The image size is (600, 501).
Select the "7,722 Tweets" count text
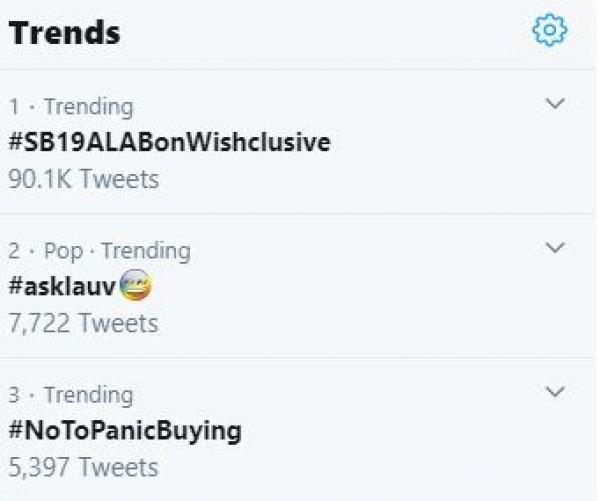[83, 323]
